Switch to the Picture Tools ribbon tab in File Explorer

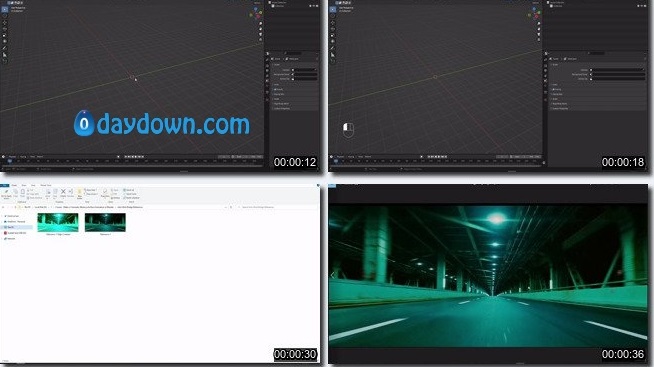(x=46, y=185)
